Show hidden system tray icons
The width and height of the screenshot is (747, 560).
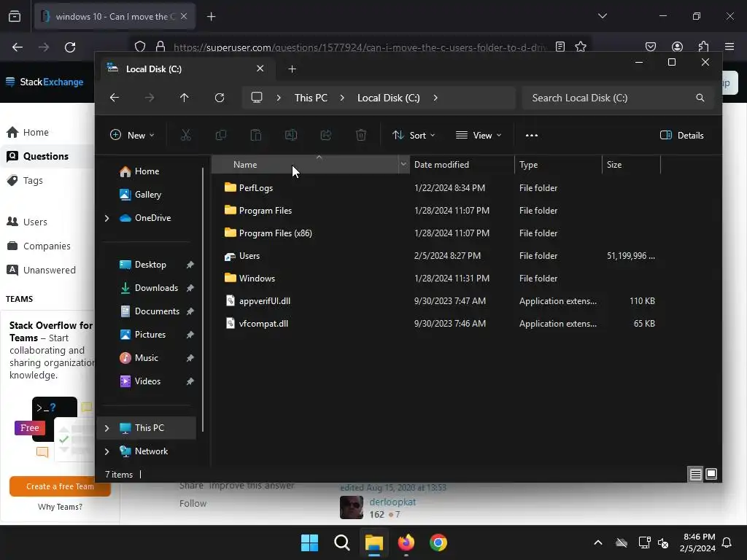coord(598,542)
